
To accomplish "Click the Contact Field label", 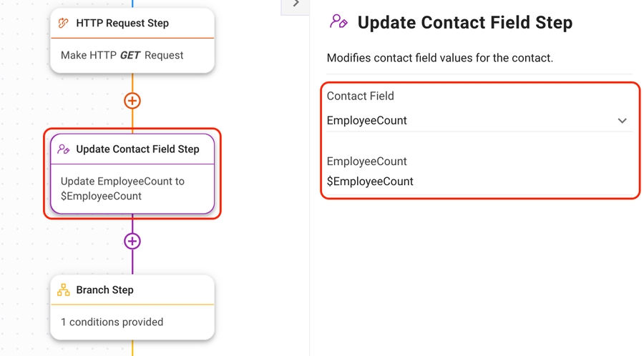I will 360,96.
